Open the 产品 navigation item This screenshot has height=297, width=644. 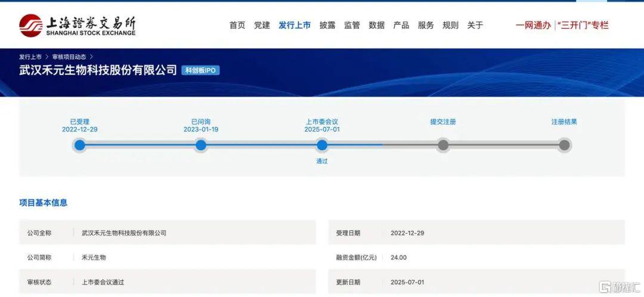(x=401, y=25)
